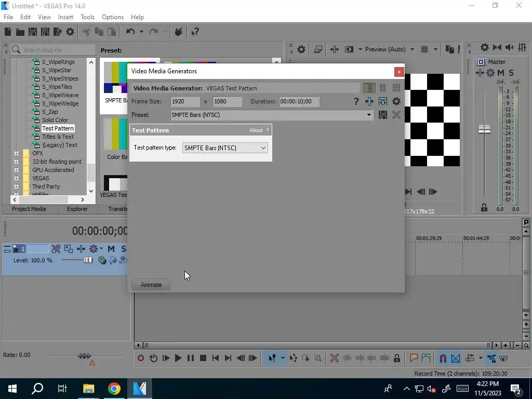Click the Undo arrow icon
The height and width of the screenshot is (399, 532).
[130, 32]
